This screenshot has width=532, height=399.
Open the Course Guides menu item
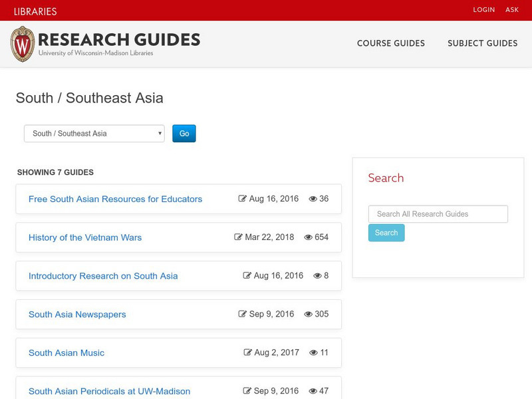(390, 43)
